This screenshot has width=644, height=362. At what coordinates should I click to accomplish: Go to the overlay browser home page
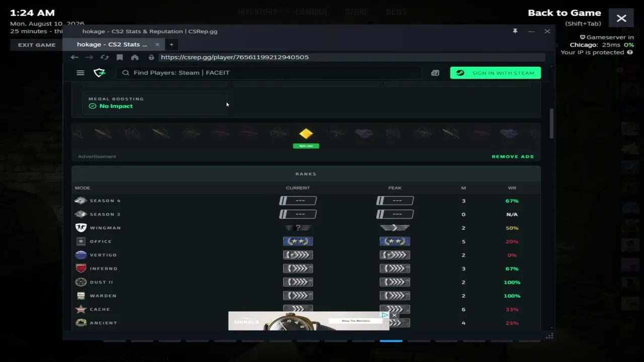(x=135, y=57)
